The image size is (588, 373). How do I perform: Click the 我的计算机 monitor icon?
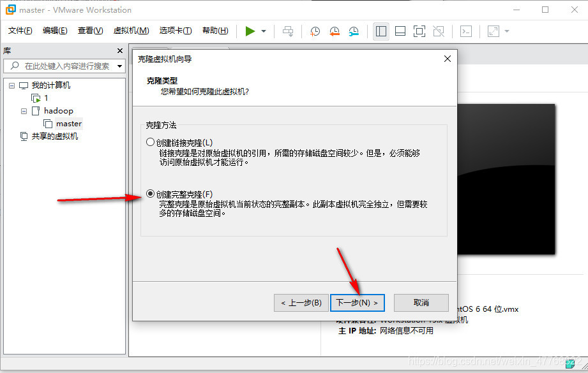pyautogui.click(x=24, y=85)
